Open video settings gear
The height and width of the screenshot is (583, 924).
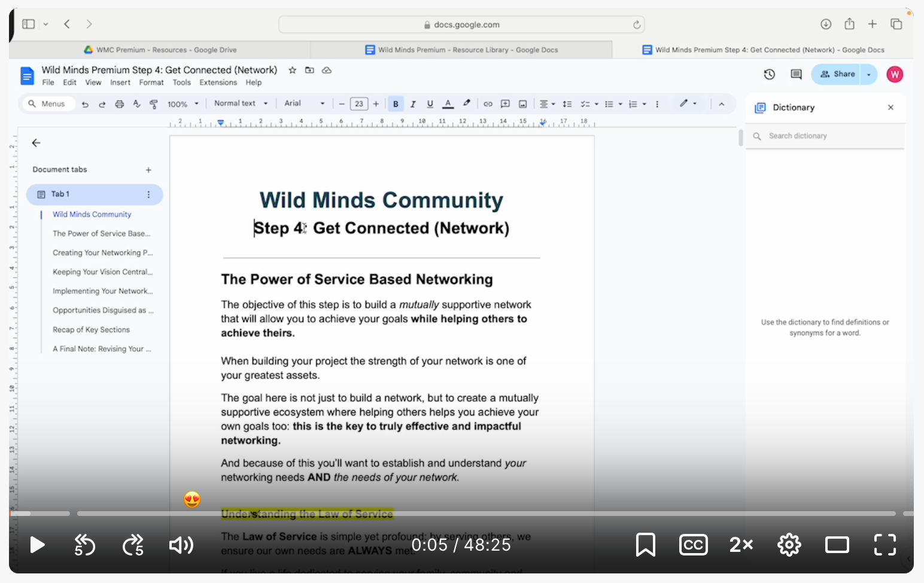[x=789, y=545]
